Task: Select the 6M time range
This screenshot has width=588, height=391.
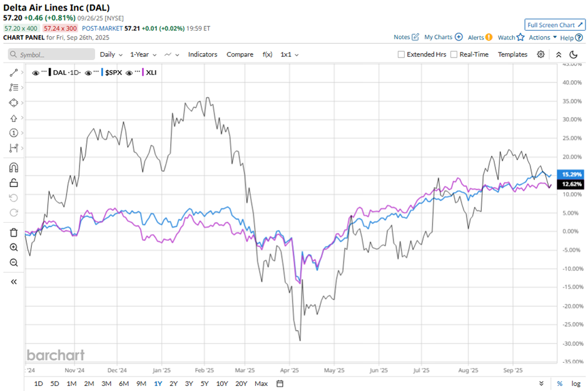Action: [124, 383]
